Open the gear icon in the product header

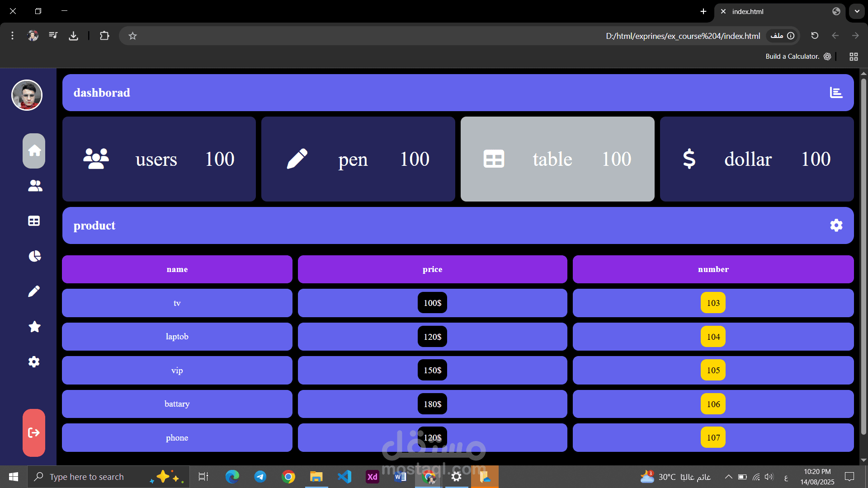[836, 225]
